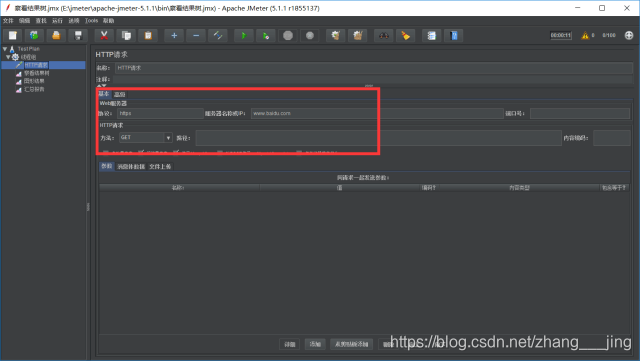Switch to the 参数 tab
Image resolution: width=641 pixels, height=361 pixels.
[107, 166]
